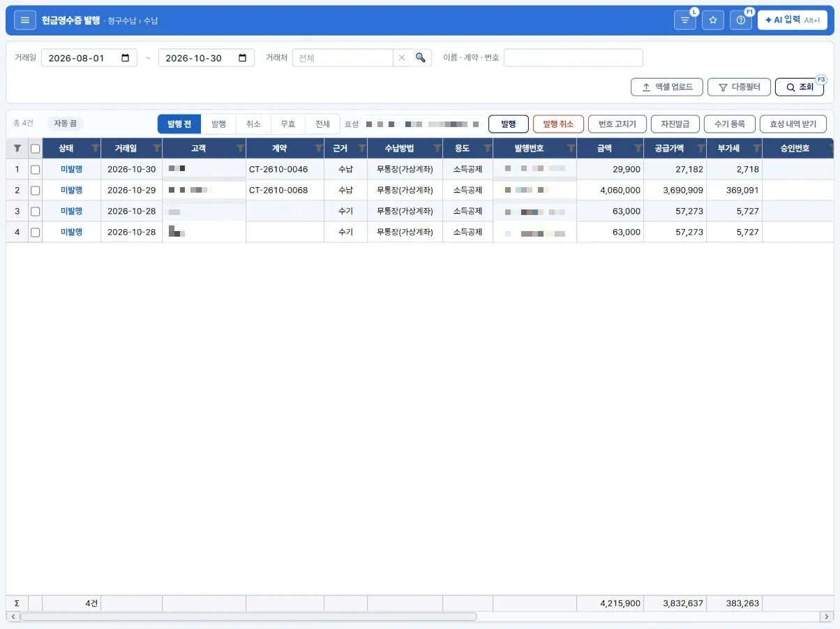Open help with the question mark icon
The height and width of the screenshot is (629, 840).
pyautogui.click(x=741, y=20)
